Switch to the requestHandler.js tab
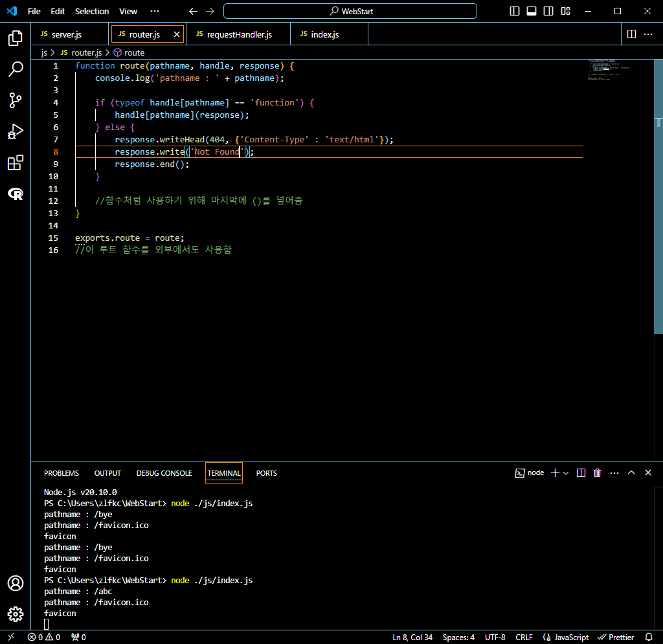Viewport: 663px width, 644px height. (238, 34)
